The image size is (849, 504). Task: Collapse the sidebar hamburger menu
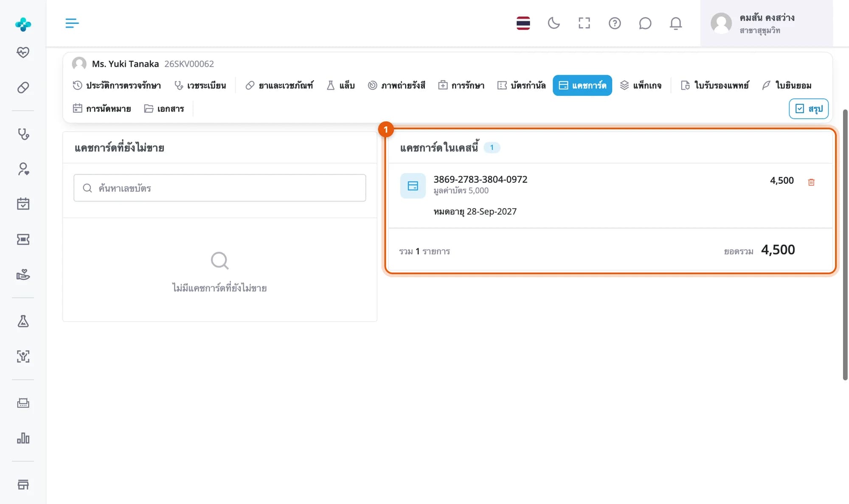[72, 23]
